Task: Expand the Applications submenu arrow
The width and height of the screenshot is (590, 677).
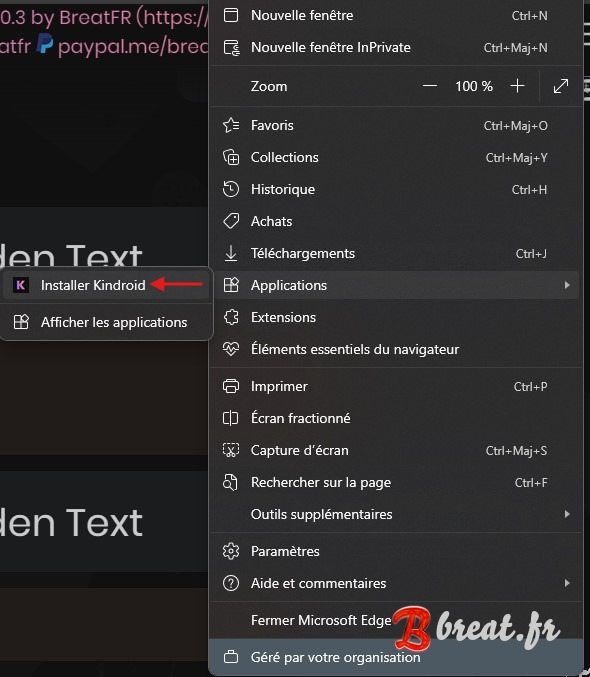Action: (567, 285)
